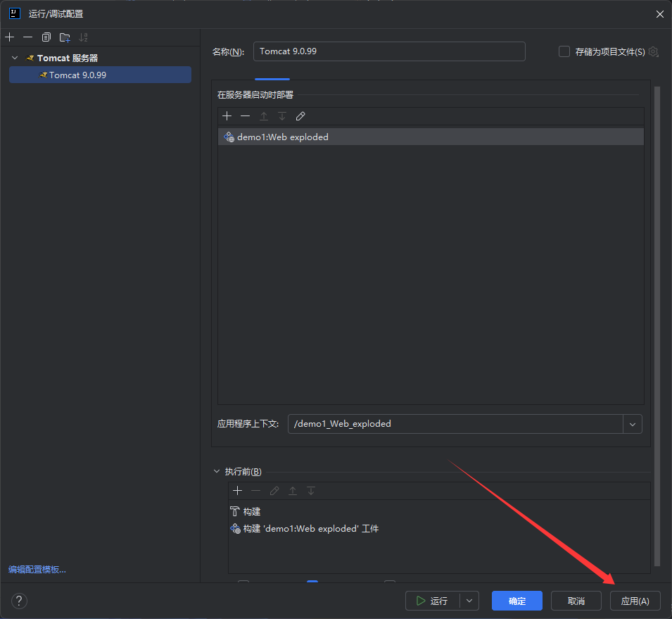Open the gear settings next to 存储为项目文件
672x619 pixels.
653,52
